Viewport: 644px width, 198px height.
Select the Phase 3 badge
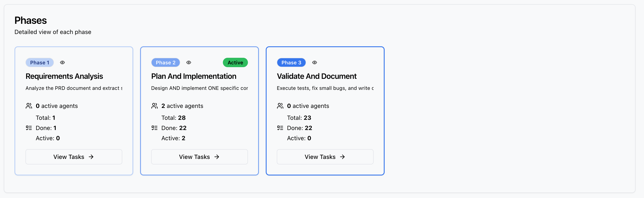(291, 63)
